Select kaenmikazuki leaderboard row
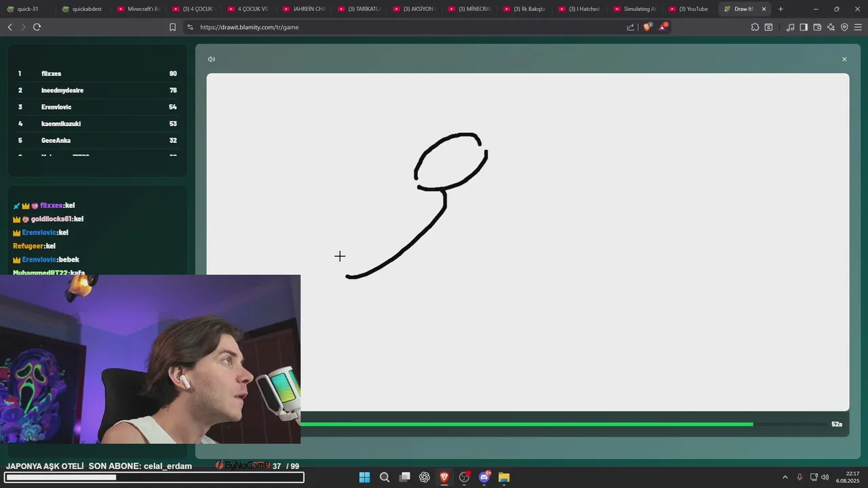 pos(97,123)
